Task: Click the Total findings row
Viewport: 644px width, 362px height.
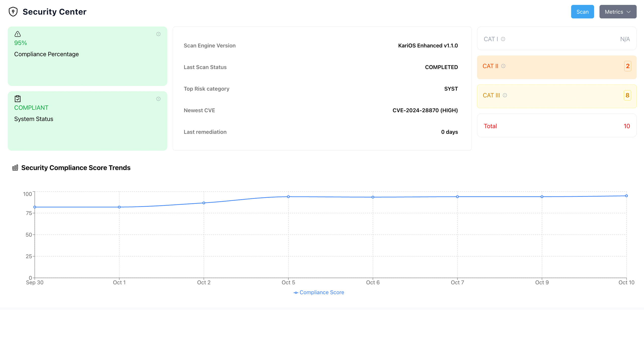Action: [x=556, y=126]
